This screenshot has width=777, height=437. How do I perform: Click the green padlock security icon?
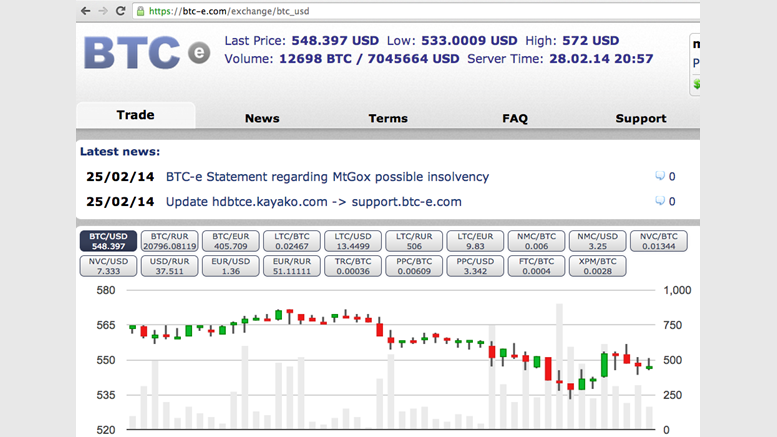click(141, 11)
